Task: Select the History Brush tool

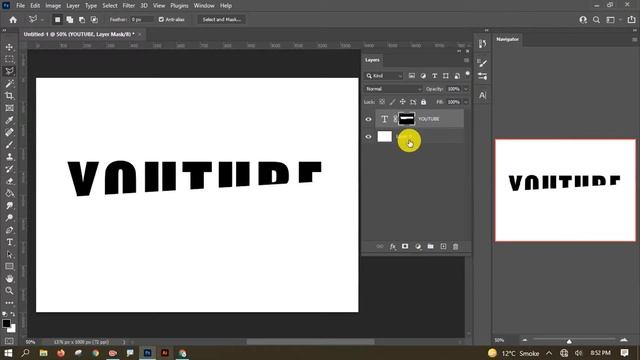Action: (9, 169)
